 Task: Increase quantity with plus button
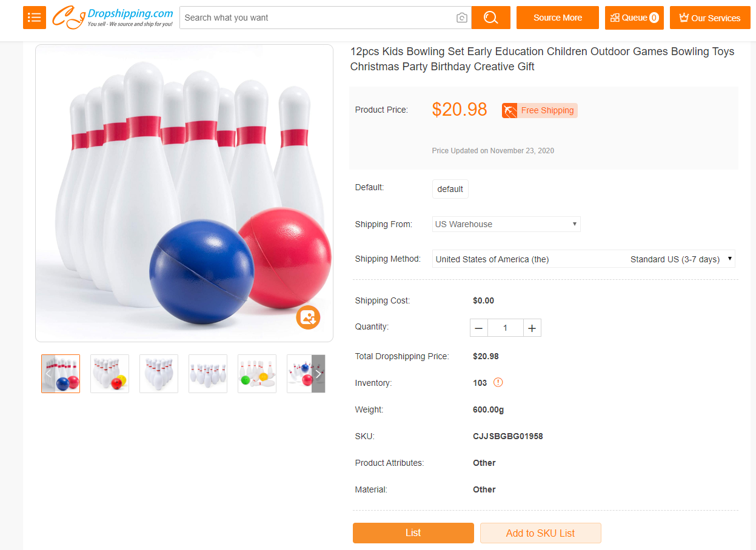(x=532, y=328)
